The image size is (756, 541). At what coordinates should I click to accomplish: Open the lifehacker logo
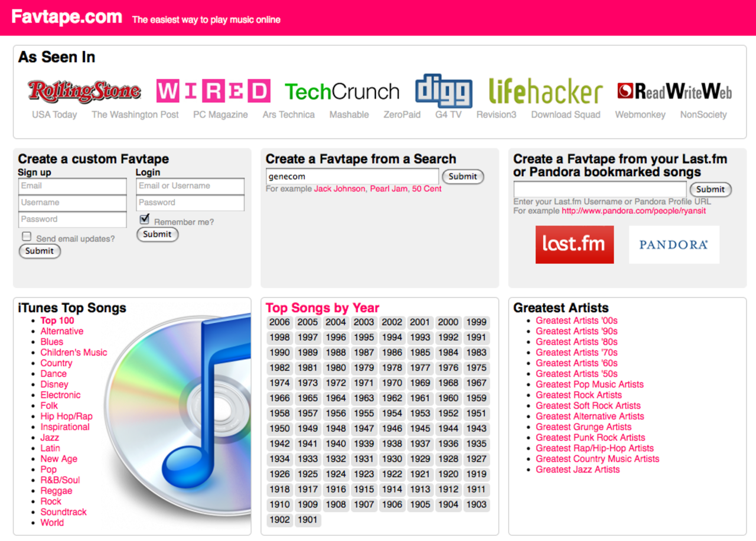click(545, 92)
